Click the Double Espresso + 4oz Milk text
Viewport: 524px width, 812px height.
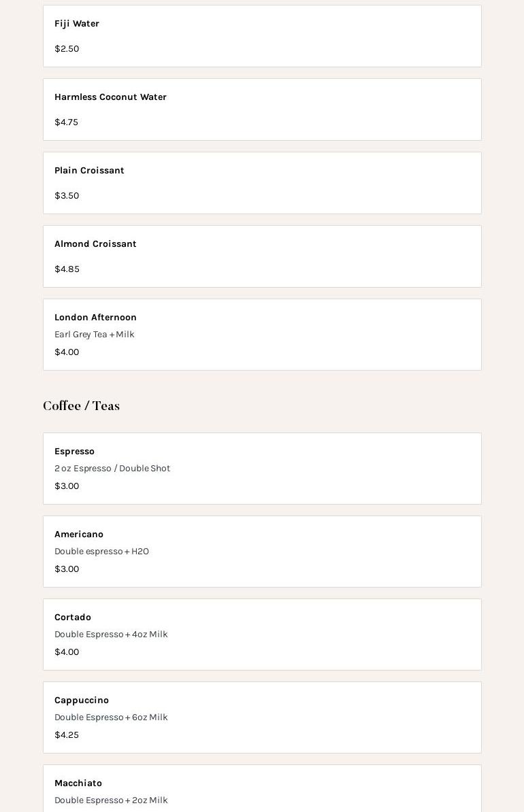pos(111,634)
